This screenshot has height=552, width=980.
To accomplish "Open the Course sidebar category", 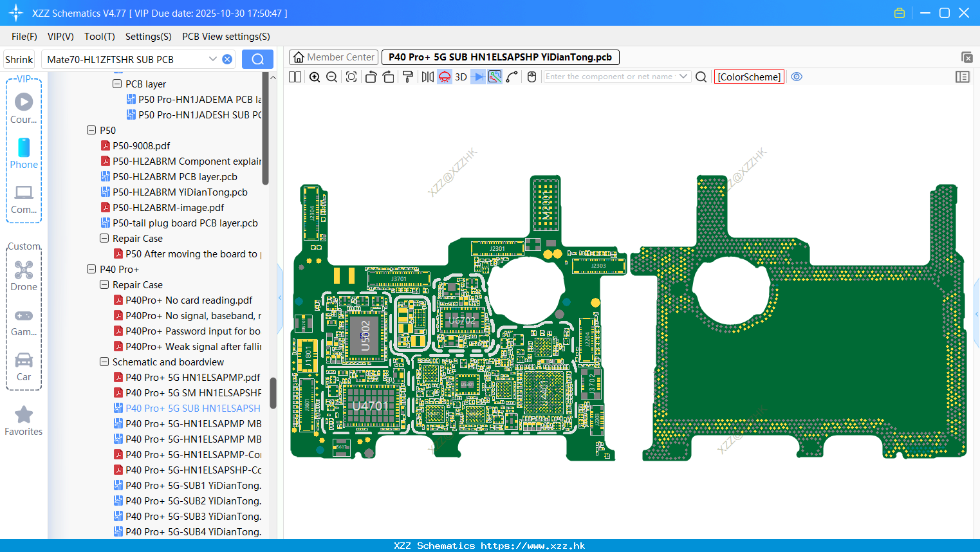I will [x=24, y=108].
